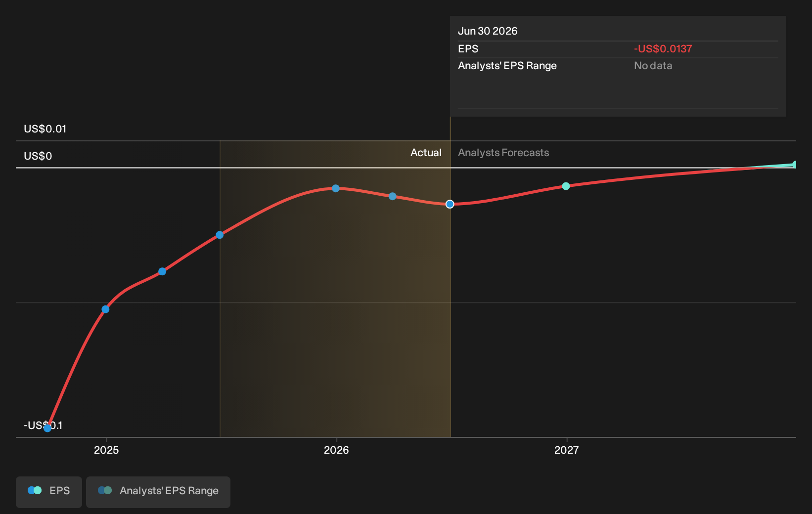Click the Analysts Forecasts region label
The height and width of the screenshot is (514, 812).
click(x=503, y=153)
